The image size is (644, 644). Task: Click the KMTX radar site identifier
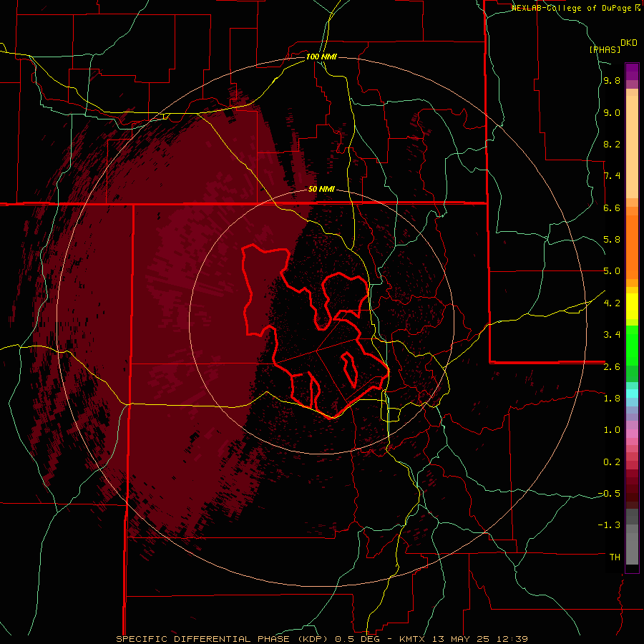coord(412,639)
